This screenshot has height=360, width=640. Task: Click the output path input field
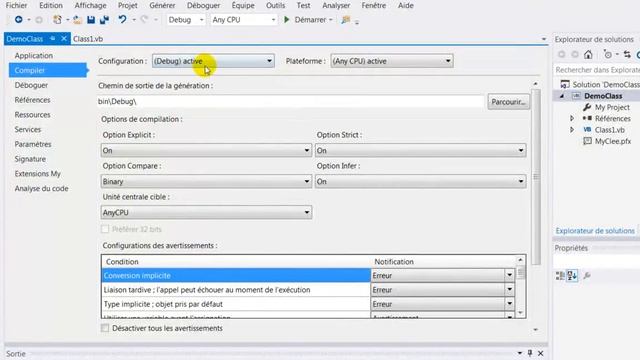[x=291, y=102]
